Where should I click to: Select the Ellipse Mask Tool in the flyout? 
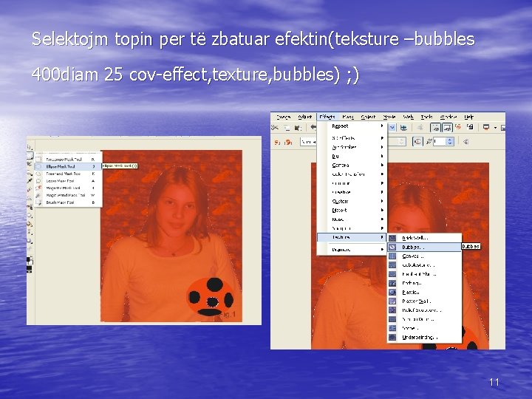click(68, 166)
